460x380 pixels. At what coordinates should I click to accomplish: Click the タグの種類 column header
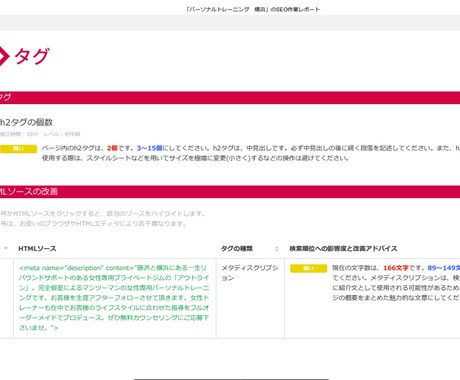(237, 249)
